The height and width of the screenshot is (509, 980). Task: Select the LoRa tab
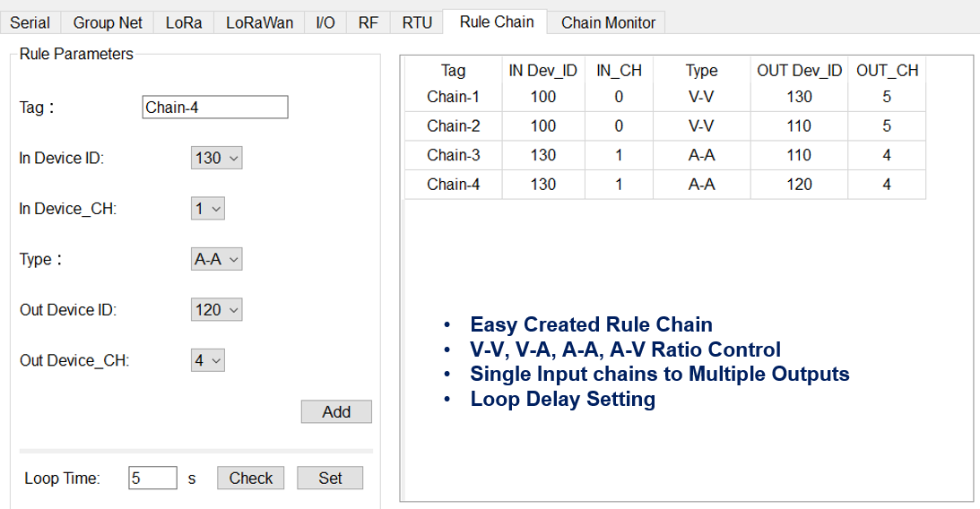pos(184,23)
